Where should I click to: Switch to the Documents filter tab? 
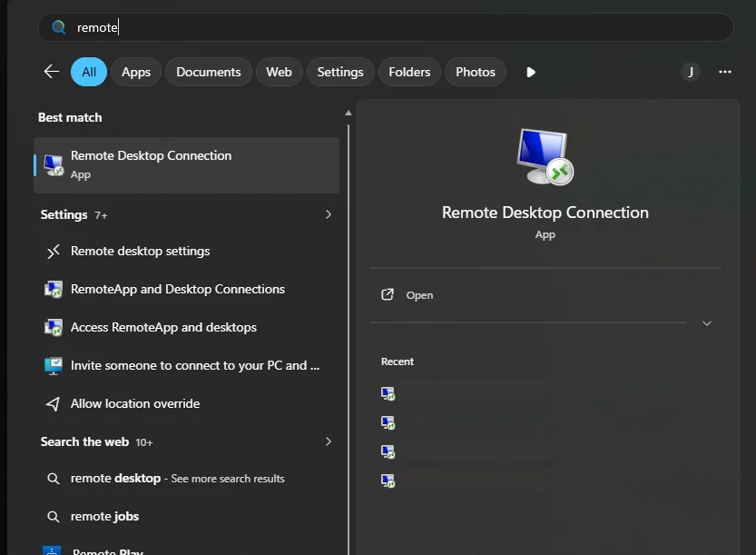[x=209, y=72]
